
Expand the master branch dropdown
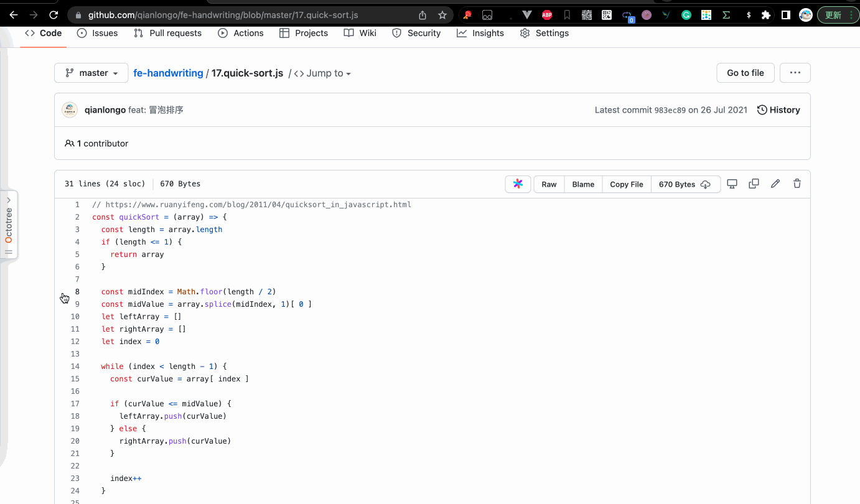coord(91,73)
